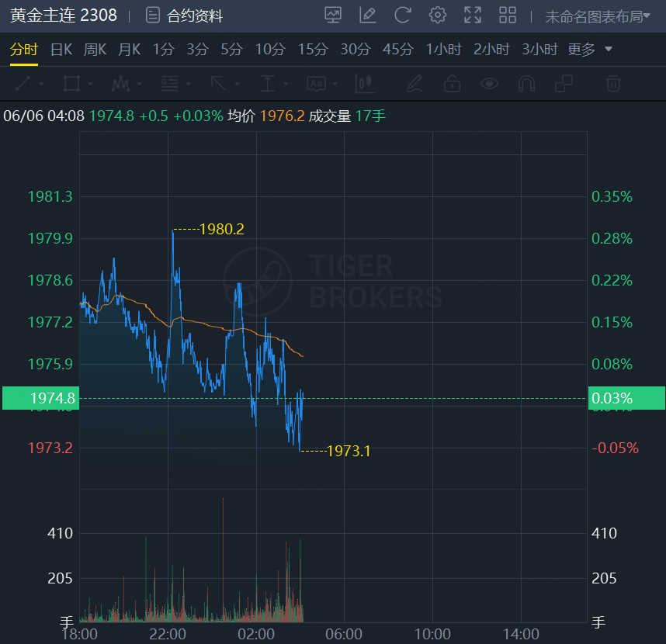
Task: Click the edit chart pencil icon
Action: tap(368, 15)
